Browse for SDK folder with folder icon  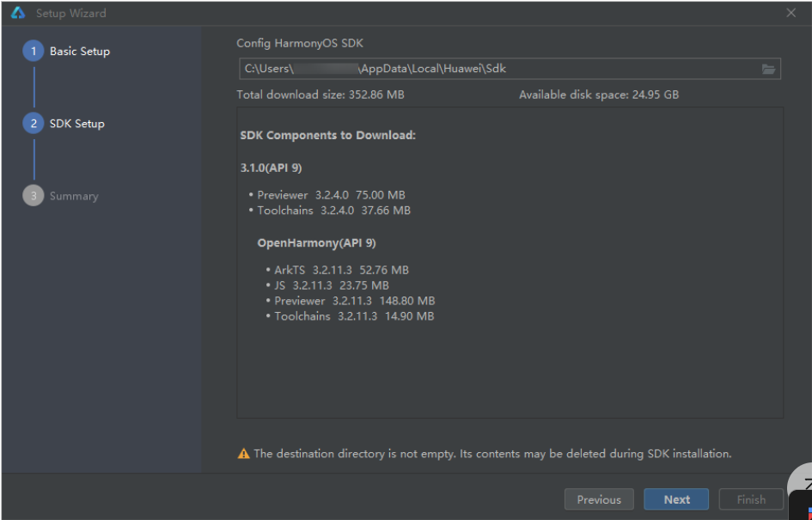point(768,69)
